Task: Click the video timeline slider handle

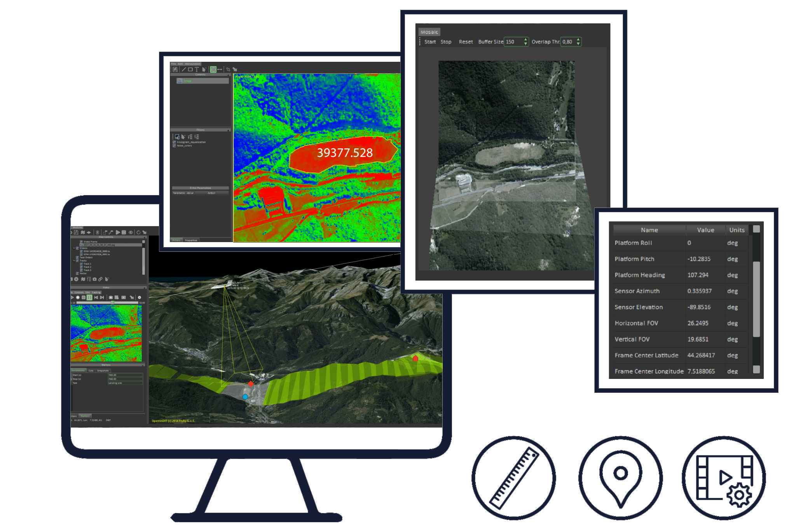Action: (113, 302)
